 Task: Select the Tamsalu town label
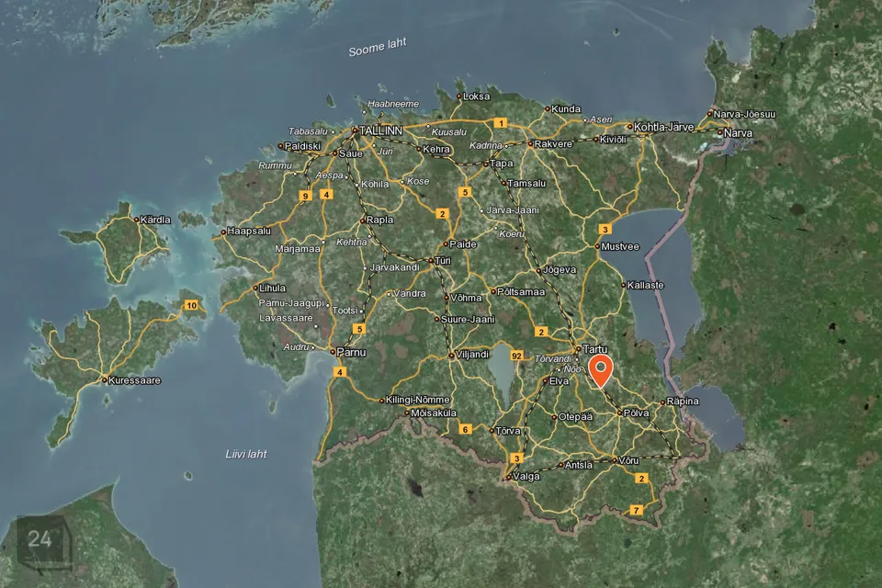coord(526,184)
